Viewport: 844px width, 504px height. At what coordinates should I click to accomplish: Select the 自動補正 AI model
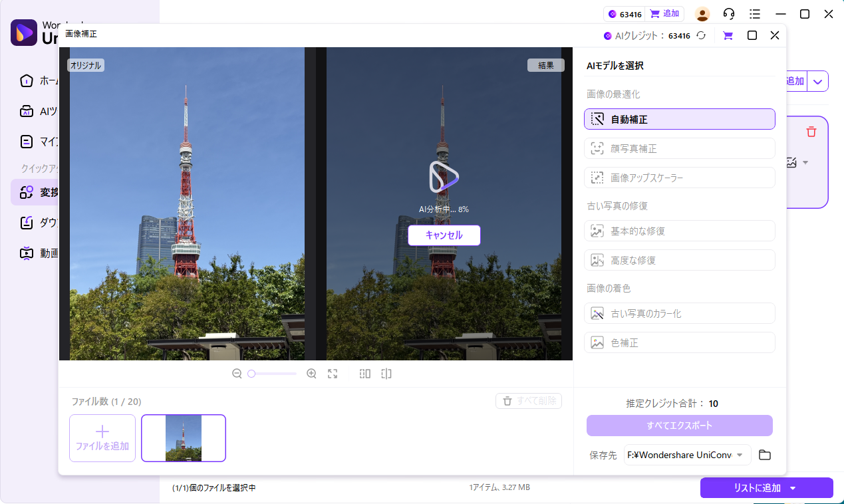coord(679,119)
